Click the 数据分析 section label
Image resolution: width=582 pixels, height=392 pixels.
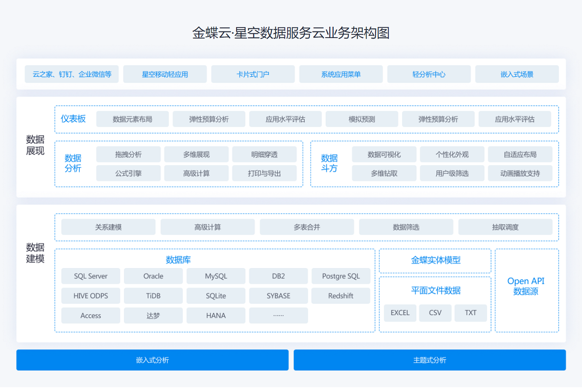coord(73,163)
